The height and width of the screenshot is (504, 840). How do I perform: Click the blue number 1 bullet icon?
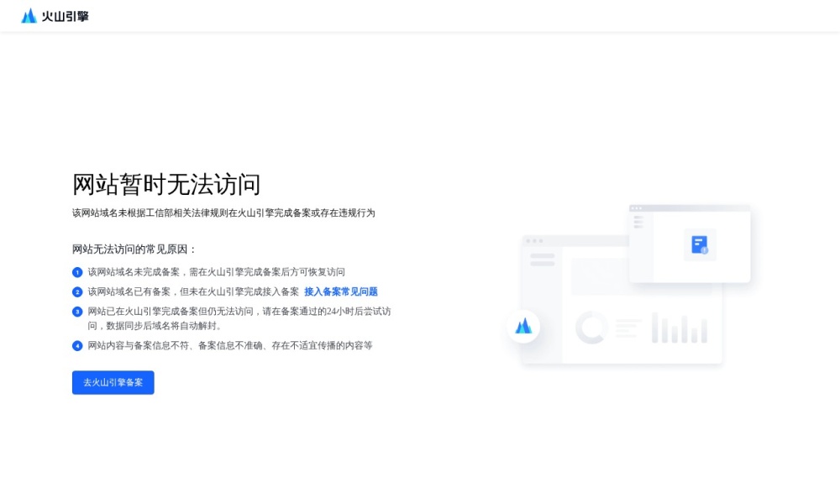tap(77, 272)
